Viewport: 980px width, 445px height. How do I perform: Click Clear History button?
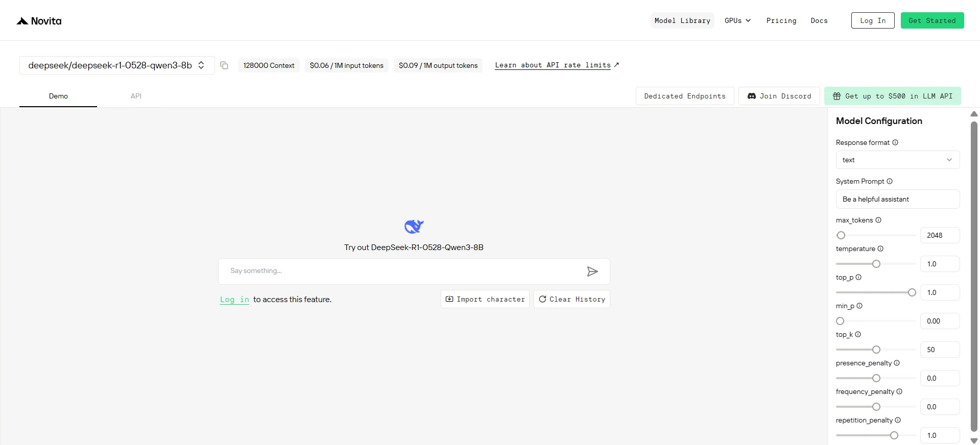click(x=571, y=299)
